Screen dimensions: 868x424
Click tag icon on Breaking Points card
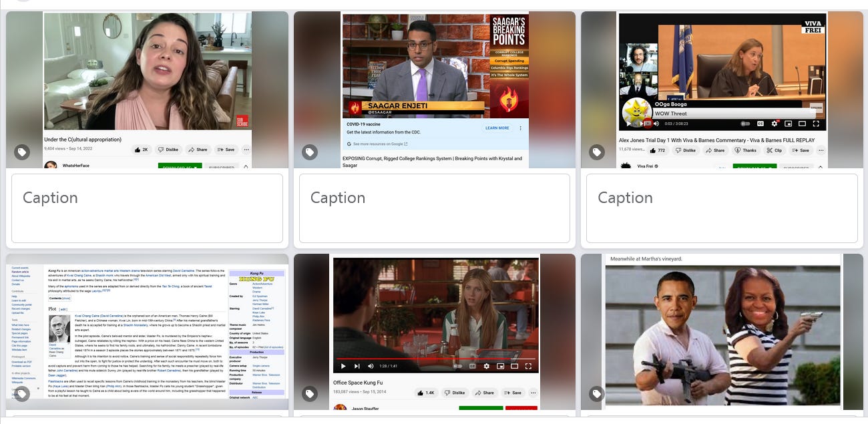click(x=310, y=153)
